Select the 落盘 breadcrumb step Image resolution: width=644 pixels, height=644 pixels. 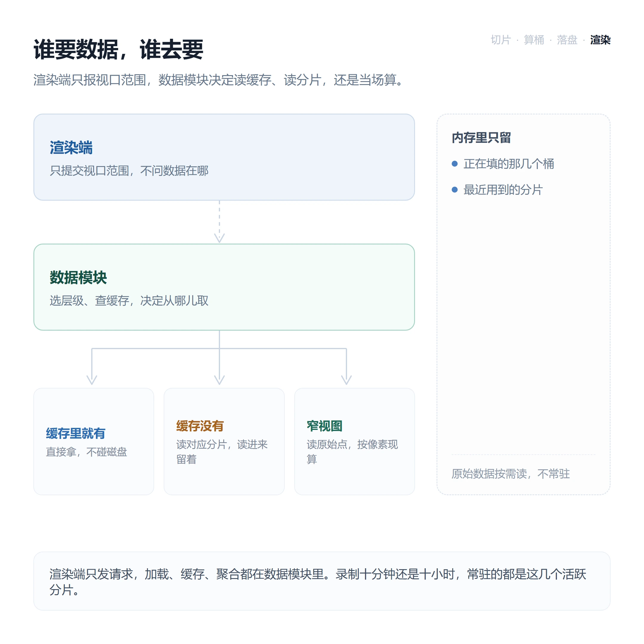point(567,40)
